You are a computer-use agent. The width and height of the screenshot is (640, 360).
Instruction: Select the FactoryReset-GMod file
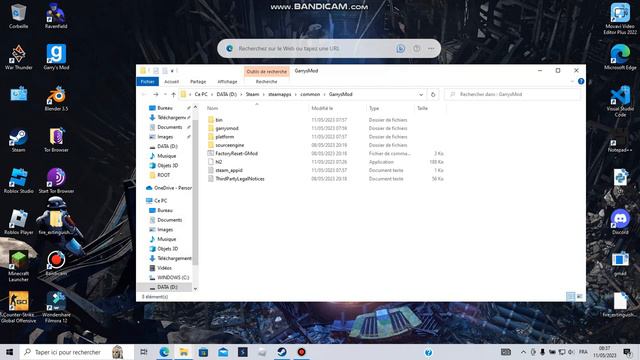pos(236,153)
